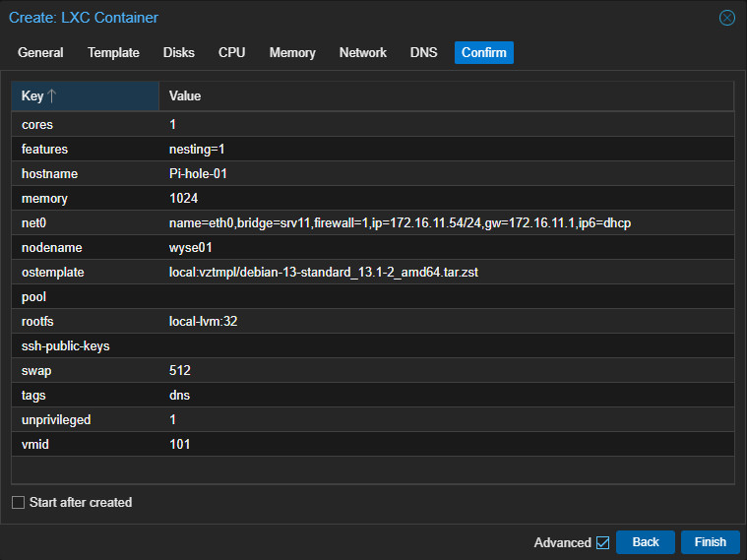The width and height of the screenshot is (747, 560).
Task: Click the 101 vmid value
Action: (179, 444)
